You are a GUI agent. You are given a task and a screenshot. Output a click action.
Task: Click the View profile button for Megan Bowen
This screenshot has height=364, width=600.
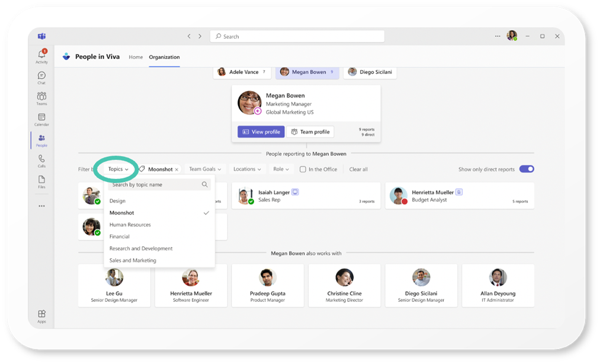point(261,132)
